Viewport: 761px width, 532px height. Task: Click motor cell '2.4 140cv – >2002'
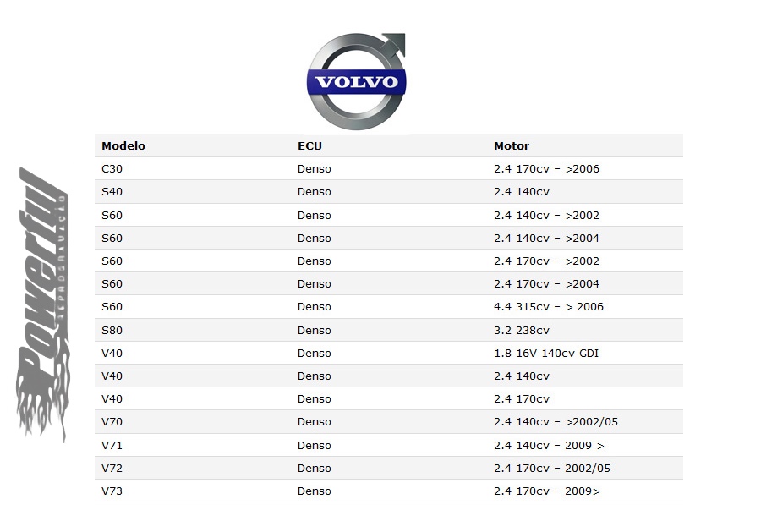[x=546, y=216]
